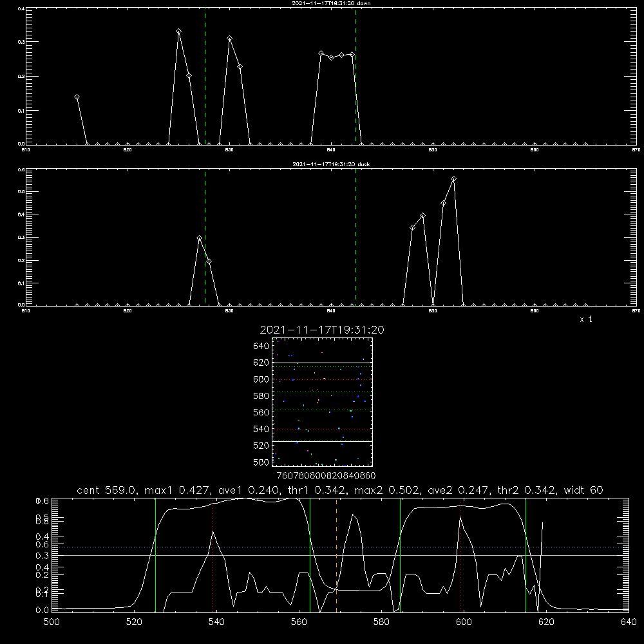Click the '520' y-axis label in the scatter plot
The image size is (644, 644).
(261, 446)
